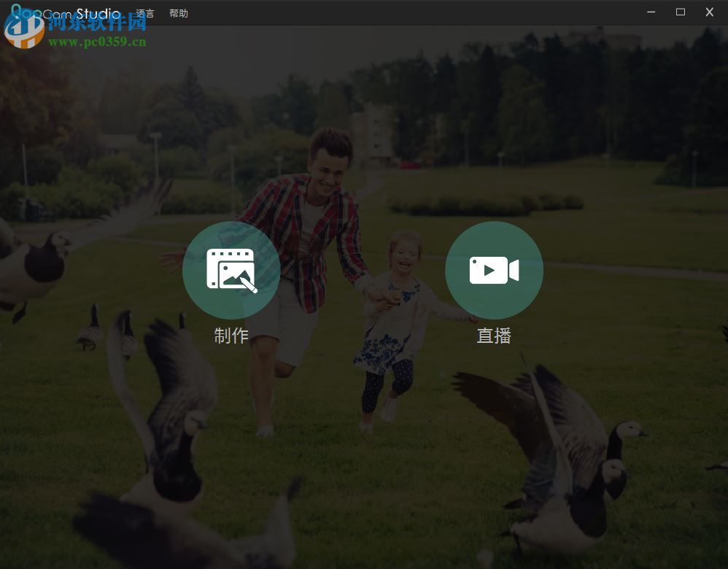Maximize the GOM Cam Studio window
The width and height of the screenshot is (728, 569).
click(x=680, y=12)
